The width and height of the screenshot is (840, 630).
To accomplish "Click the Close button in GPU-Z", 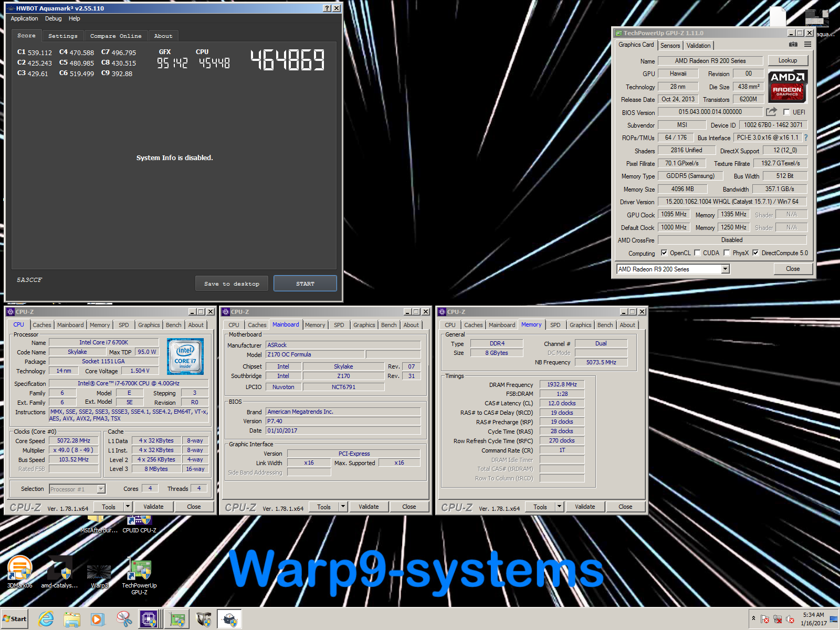I will (x=793, y=269).
